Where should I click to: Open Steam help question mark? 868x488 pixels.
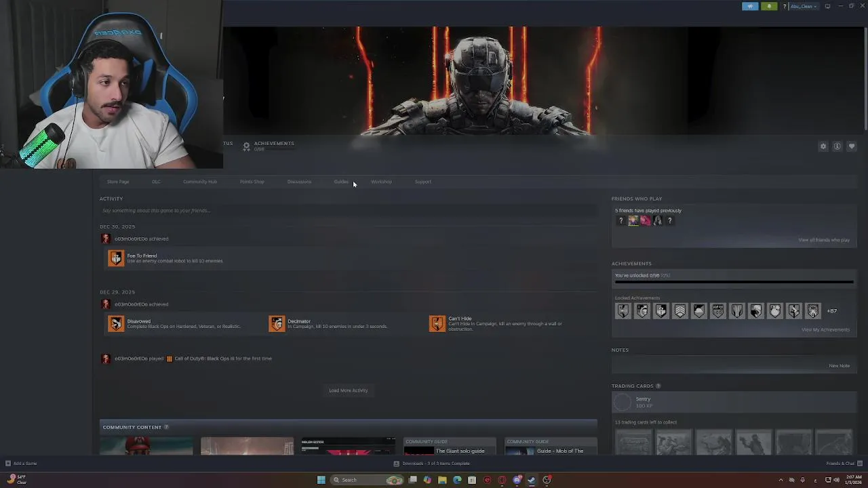point(785,6)
